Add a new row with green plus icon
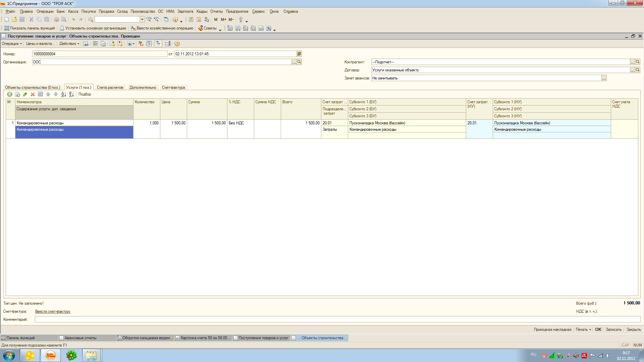The image size is (644, 362). (10, 95)
